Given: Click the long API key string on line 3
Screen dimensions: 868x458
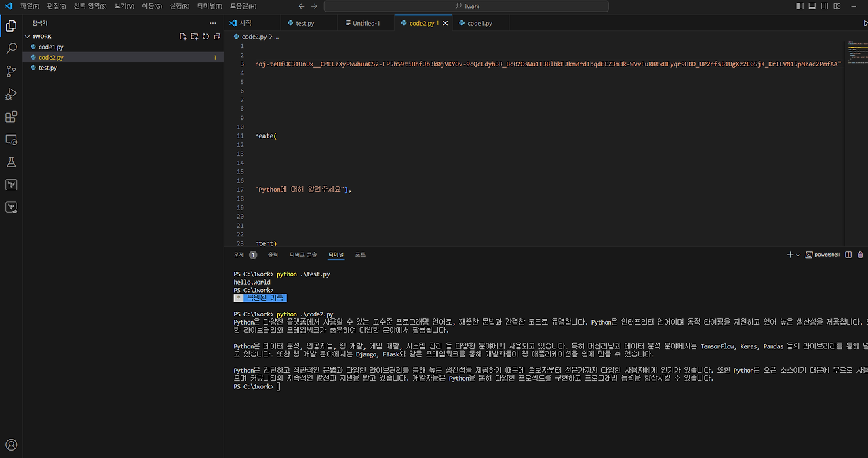Looking at the screenshot, I should [549, 64].
